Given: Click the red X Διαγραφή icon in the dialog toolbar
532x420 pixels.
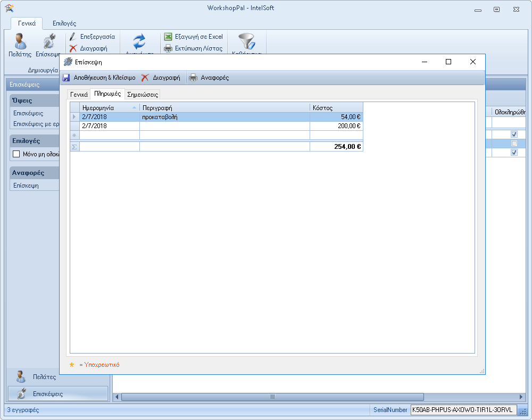Looking at the screenshot, I should [145, 78].
